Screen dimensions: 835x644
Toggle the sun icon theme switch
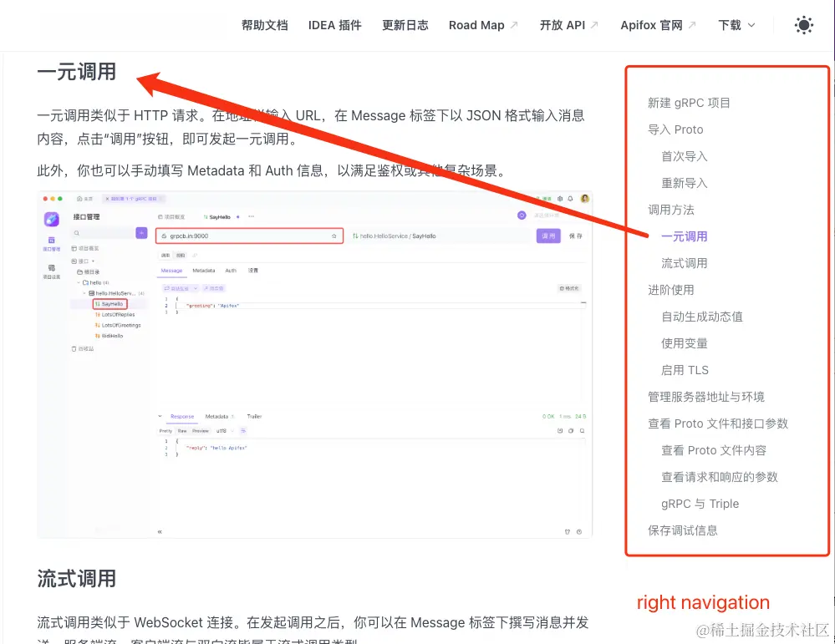(803, 25)
